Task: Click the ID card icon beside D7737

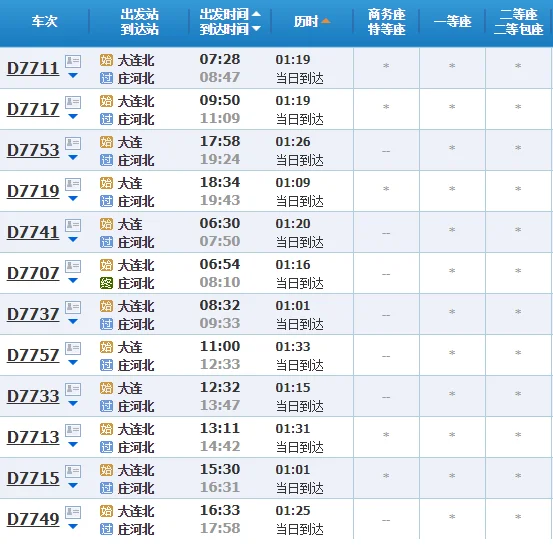Action: coord(73,307)
